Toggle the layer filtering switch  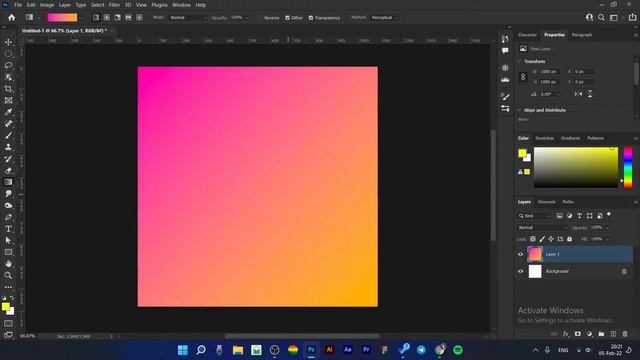pos(609,214)
